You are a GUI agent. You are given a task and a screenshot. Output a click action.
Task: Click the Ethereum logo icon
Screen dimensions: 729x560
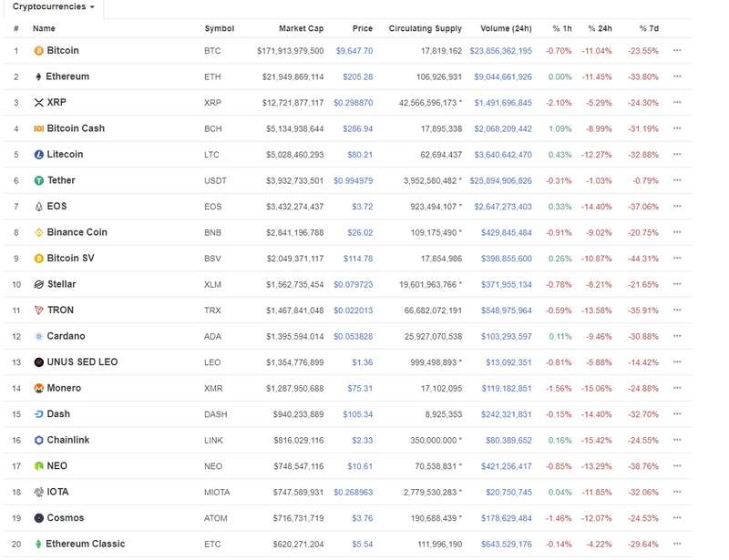click(x=36, y=77)
